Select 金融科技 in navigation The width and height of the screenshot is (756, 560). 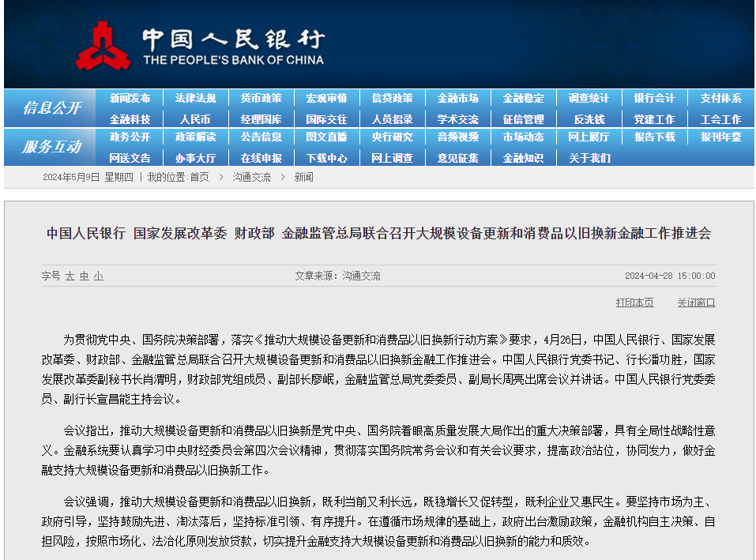pyautogui.click(x=130, y=119)
